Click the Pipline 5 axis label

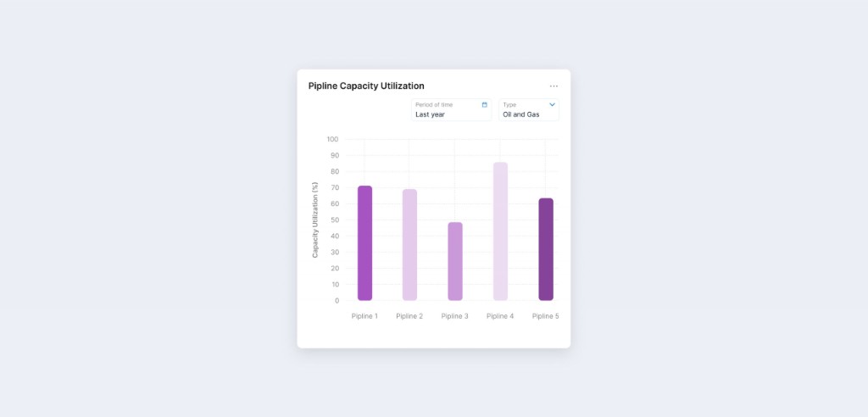[545, 316]
